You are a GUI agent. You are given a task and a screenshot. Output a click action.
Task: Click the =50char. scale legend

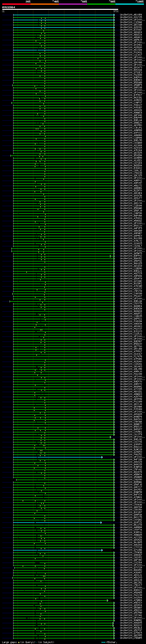[109, 642]
